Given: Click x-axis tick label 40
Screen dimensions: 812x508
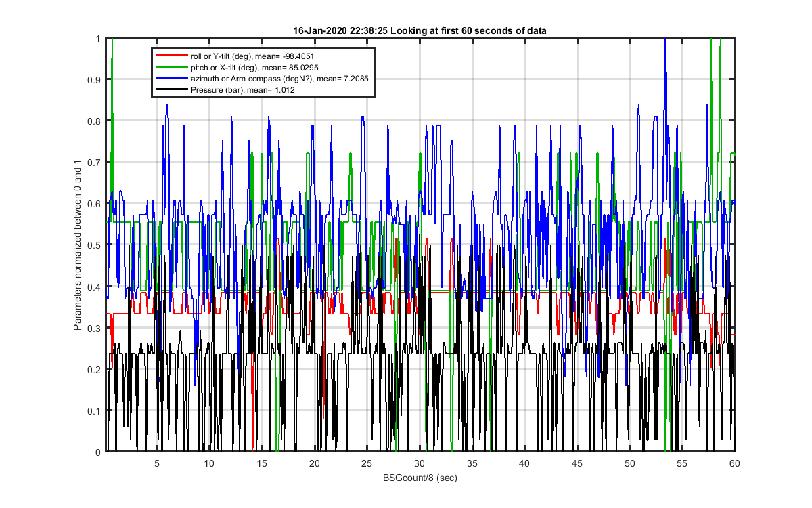Looking at the screenshot, I should (x=524, y=463).
